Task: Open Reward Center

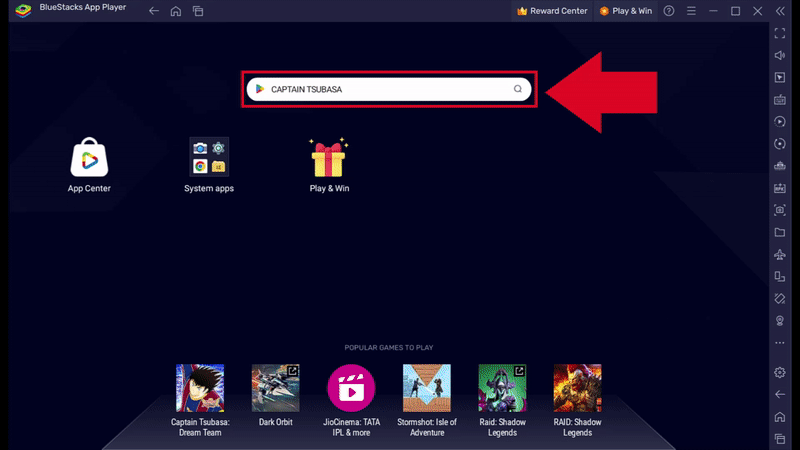Action: click(x=552, y=11)
